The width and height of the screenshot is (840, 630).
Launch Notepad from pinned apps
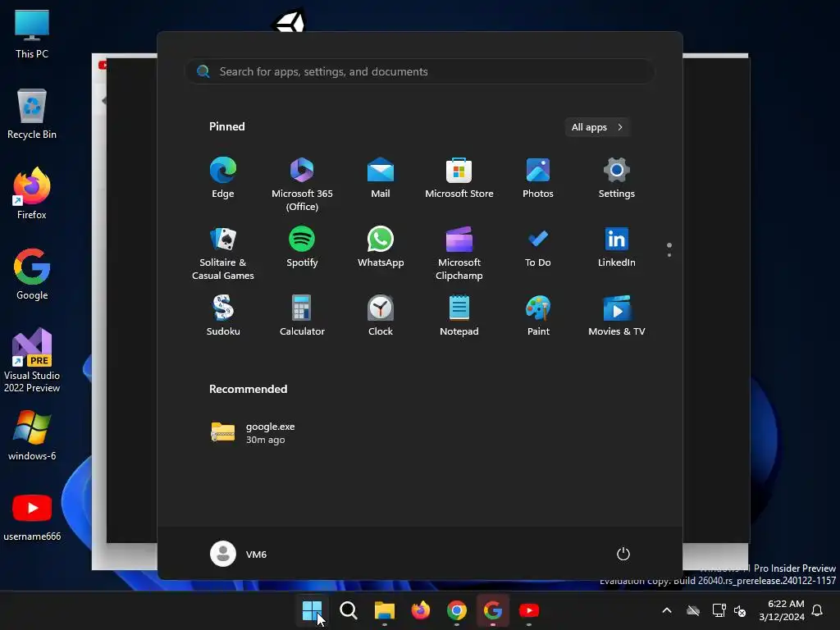(x=459, y=316)
